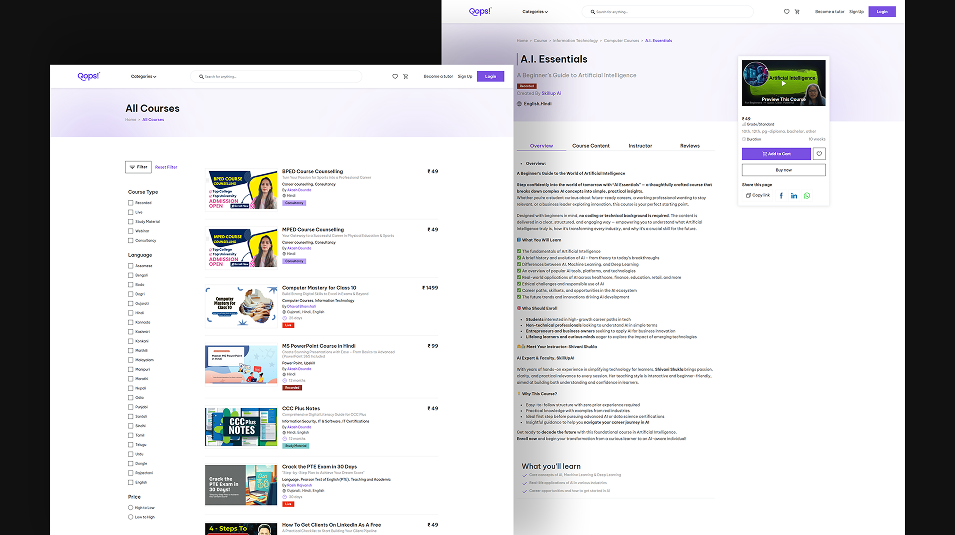Image resolution: width=955 pixels, height=535 pixels.
Task: Click Information Technology breadcrumb link
Action: tap(575, 41)
